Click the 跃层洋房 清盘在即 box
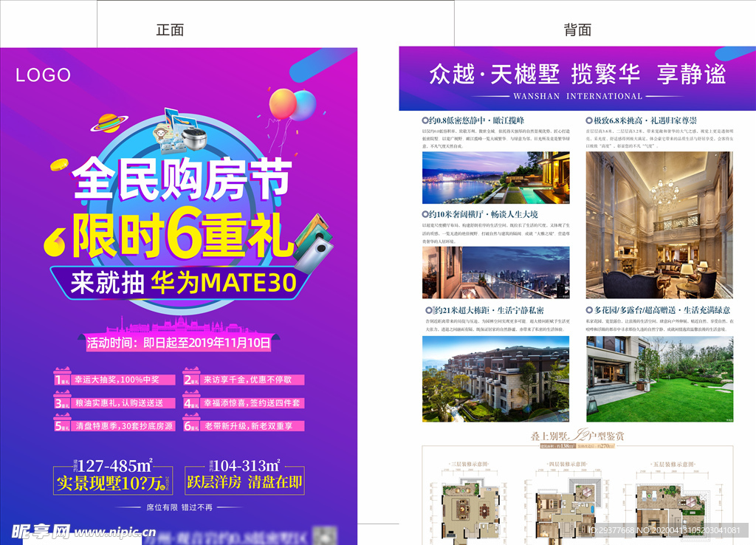The width and height of the screenshot is (756, 545). 244,482
